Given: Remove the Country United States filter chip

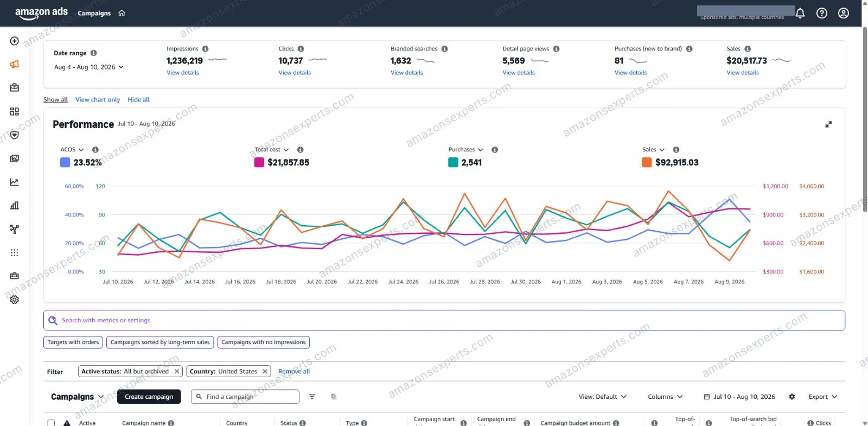Looking at the screenshot, I should [x=265, y=372].
